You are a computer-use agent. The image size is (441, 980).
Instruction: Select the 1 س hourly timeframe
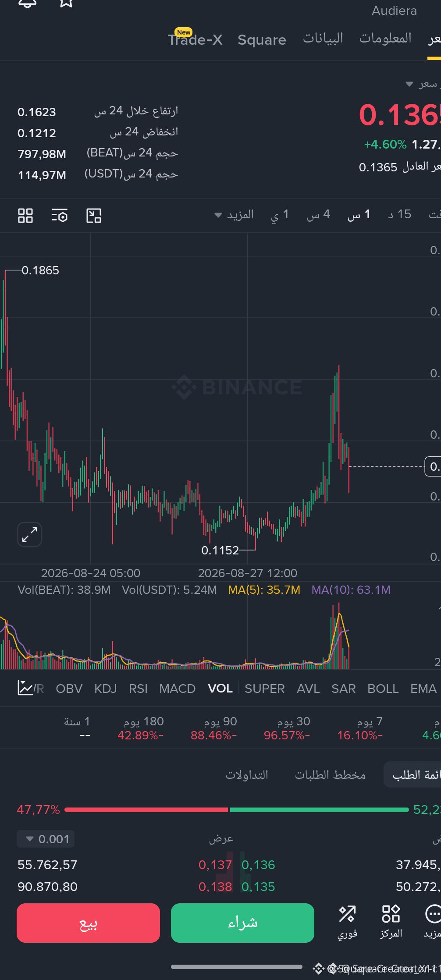(x=359, y=215)
